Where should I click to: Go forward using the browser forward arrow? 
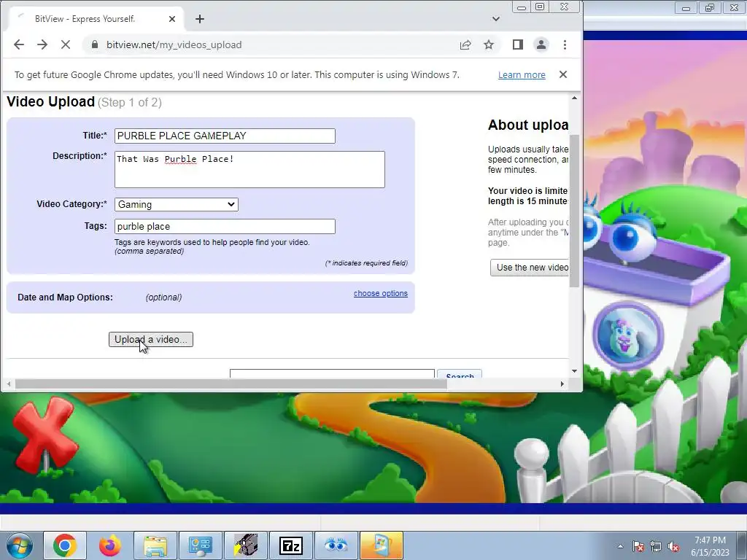[x=42, y=44]
